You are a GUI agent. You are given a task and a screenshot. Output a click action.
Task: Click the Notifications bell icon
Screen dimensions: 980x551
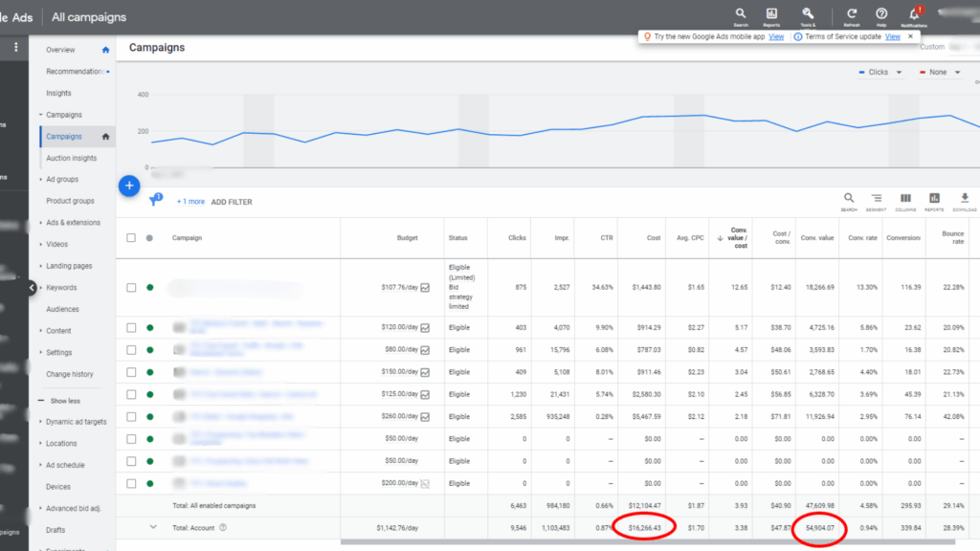click(912, 14)
